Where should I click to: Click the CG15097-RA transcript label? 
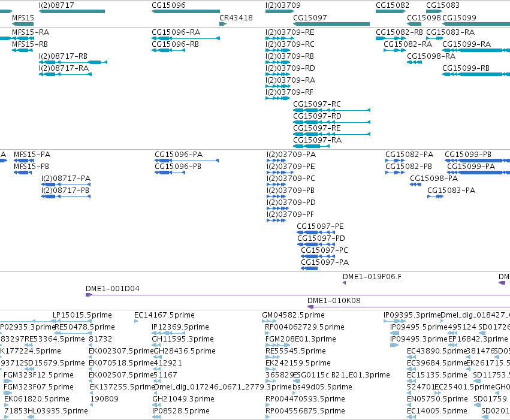(x=318, y=140)
